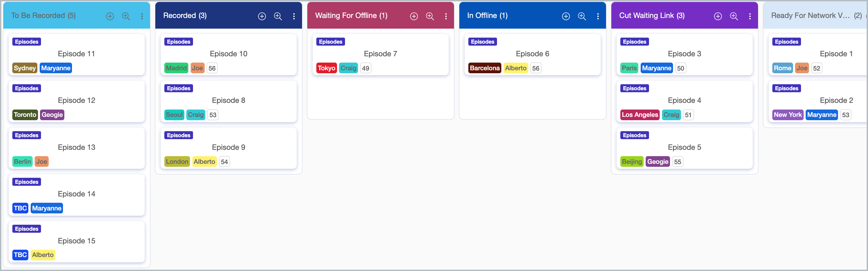Click the Sydney tag on Episode 11
Viewport: 868px width, 271px height.
click(x=25, y=68)
